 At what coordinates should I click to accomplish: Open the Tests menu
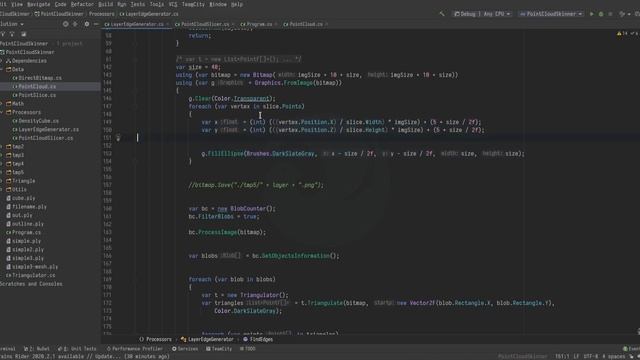[x=138, y=4]
